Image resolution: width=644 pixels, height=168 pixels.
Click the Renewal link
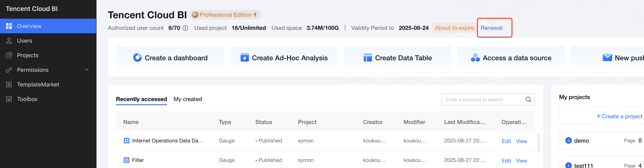click(491, 28)
